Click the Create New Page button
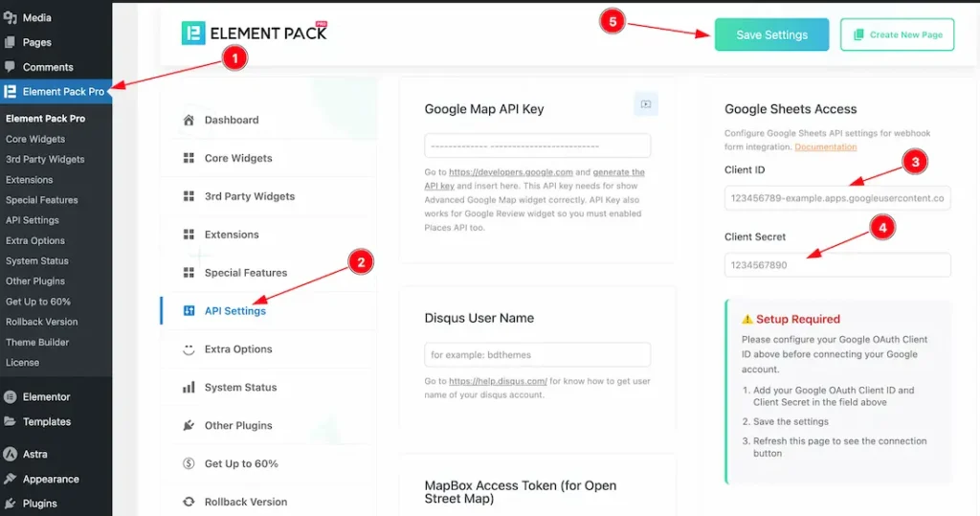Image resolution: width=980 pixels, height=516 pixels. 897,34
